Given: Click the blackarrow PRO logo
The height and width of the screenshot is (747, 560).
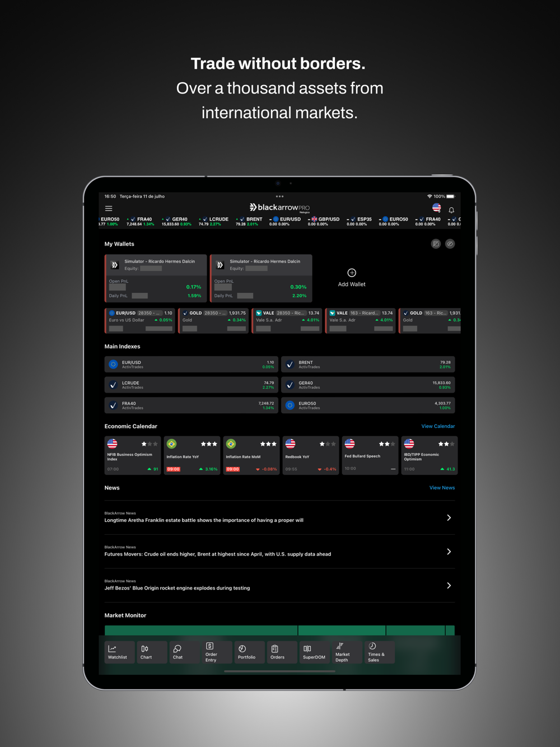Looking at the screenshot, I should tap(279, 208).
